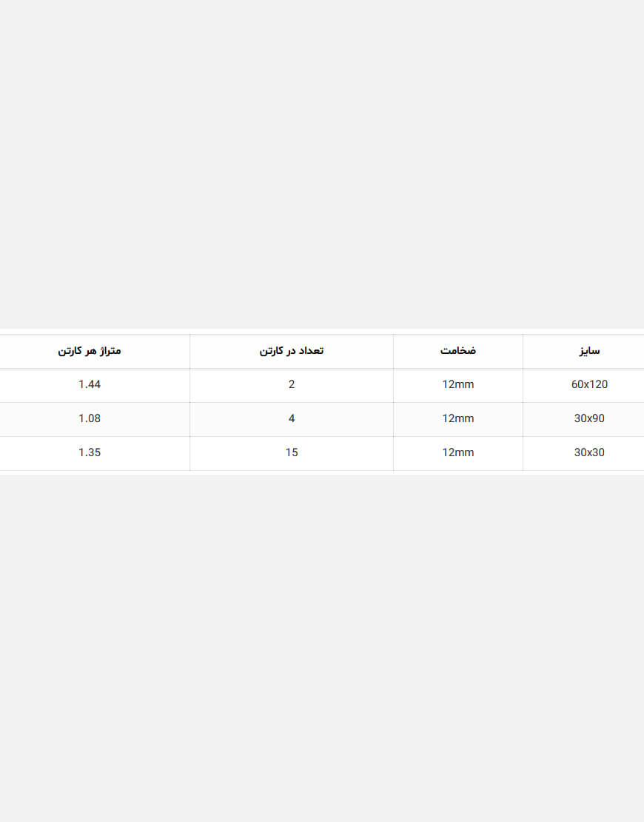Select the carton count value 2
Screen dimensions: 644x822
[x=292, y=384]
